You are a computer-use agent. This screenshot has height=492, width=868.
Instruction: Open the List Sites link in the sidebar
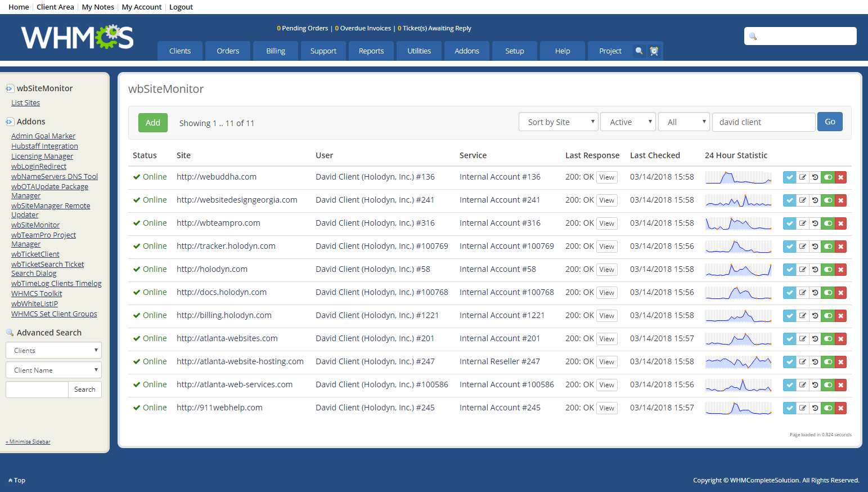(x=25, y=102)
